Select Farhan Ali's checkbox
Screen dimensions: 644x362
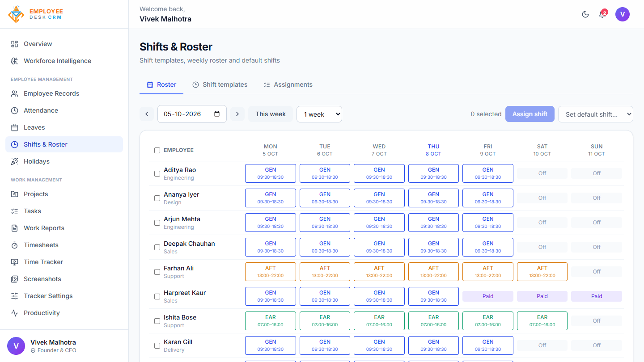coord(157,272)
